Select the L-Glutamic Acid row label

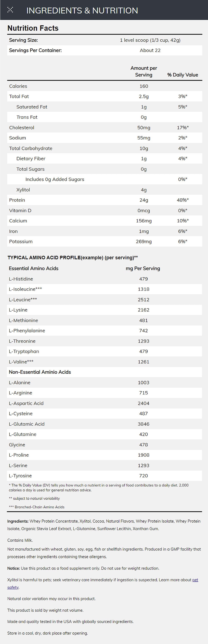pos(27,424)
